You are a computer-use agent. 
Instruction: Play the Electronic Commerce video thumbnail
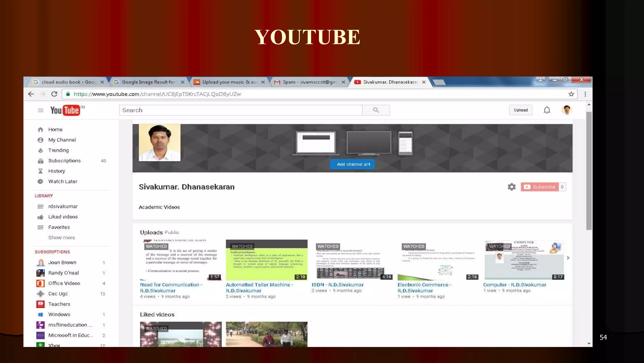click(x=438, y=260)
